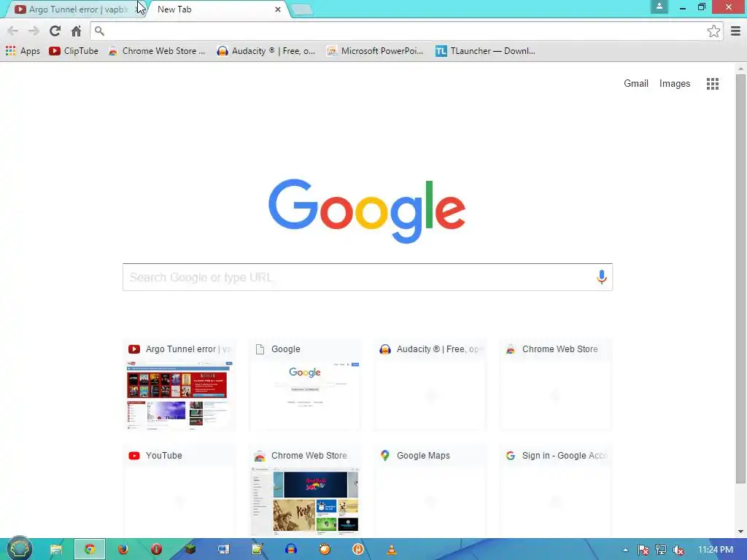Open Apps shortcut in bookmarks bar
The width and height of the screenshot is (747, 560).
coord(23,51)
